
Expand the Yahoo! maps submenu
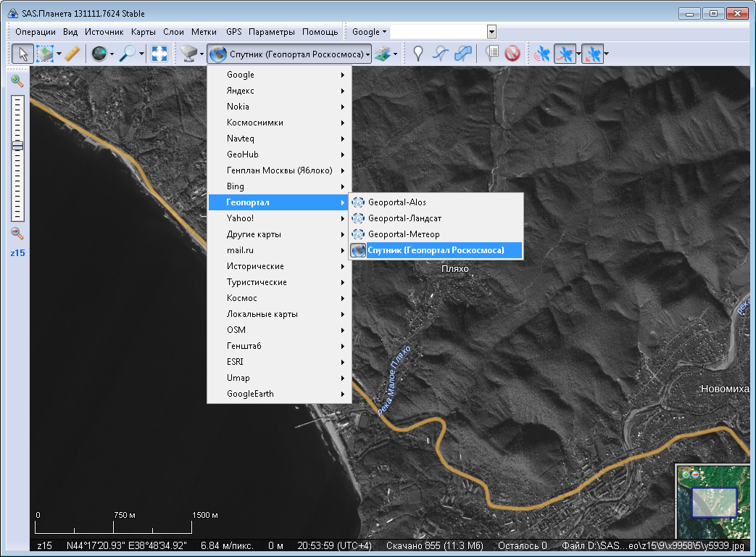point(280,218)
